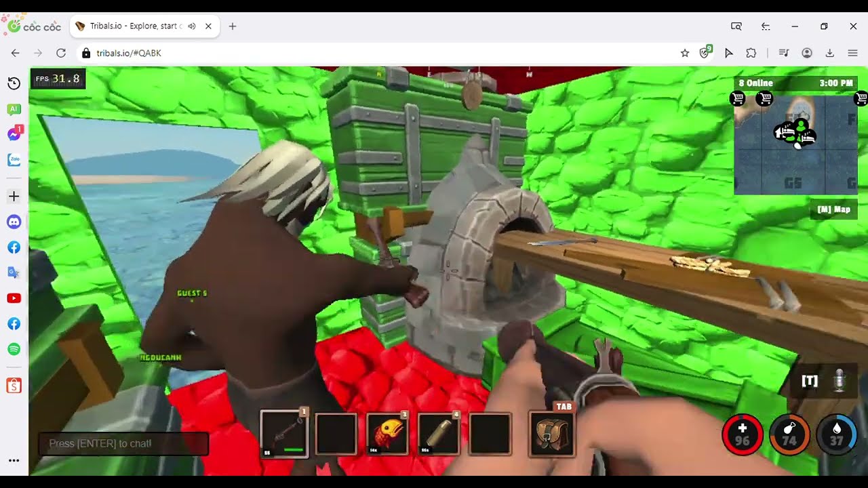This screenshot has height=488, width=868.
Task: Go back to the previous page
Action: tap(16, 53)
